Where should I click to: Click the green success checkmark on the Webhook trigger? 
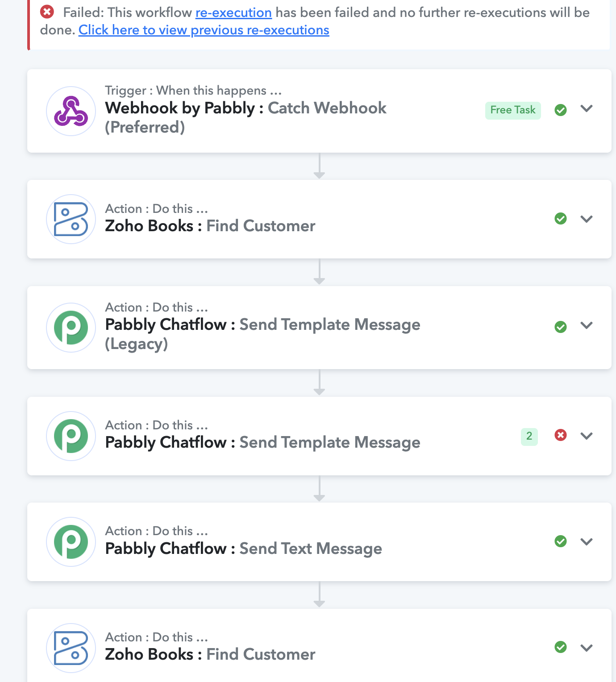561,110
